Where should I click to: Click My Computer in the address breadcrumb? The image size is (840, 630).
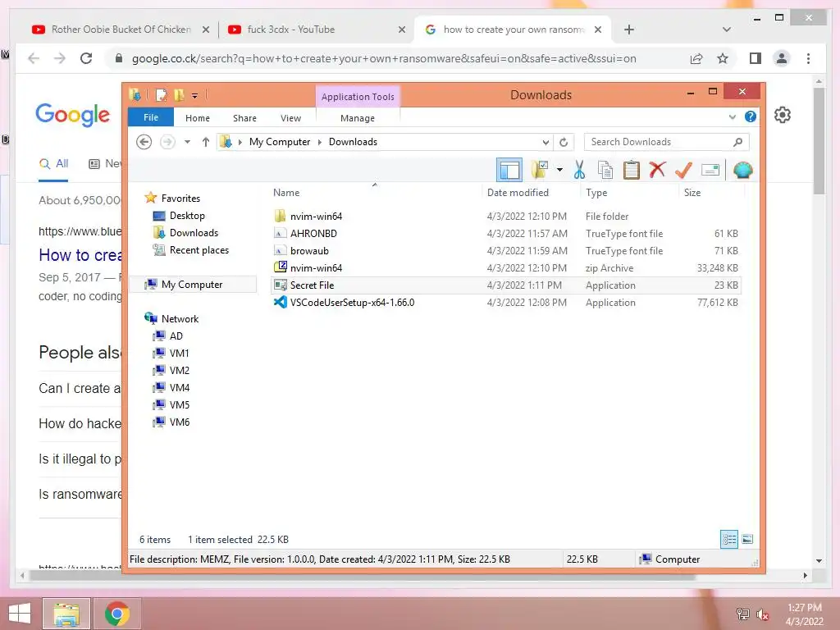279,142
